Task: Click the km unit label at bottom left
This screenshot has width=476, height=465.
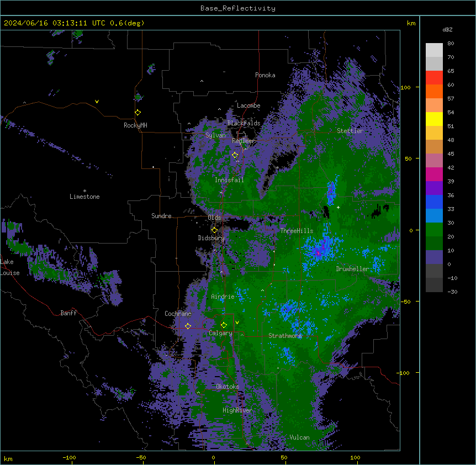Action: click(8, 459)
